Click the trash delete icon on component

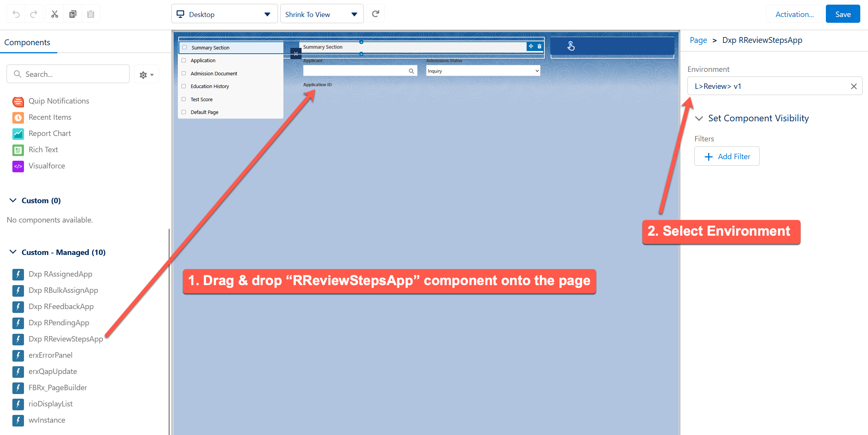coord(539,46)
